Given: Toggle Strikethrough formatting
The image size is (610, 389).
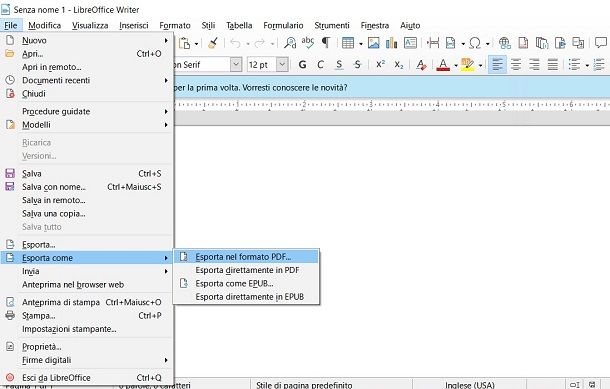Looking at the screenshot, I should [358, 65].
